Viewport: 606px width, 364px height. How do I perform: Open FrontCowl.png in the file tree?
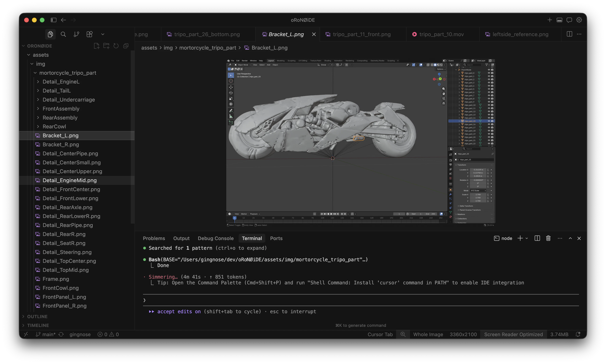(x=77, y=288)
